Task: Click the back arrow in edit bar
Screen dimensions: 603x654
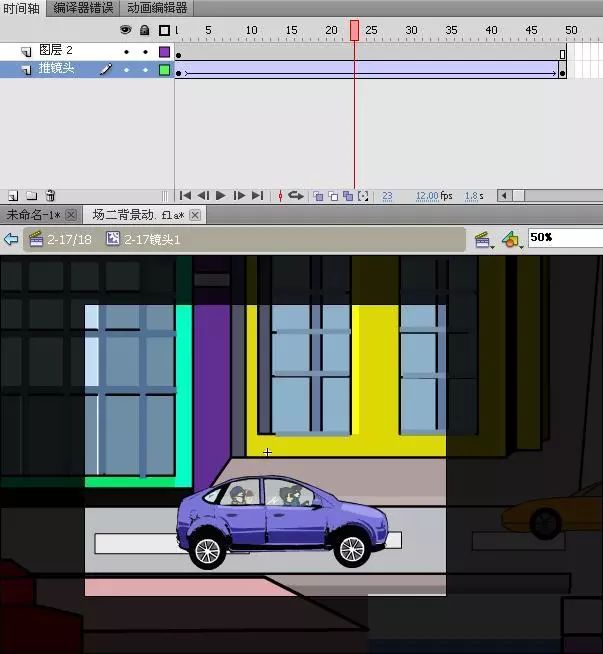Action: [x=11, y=239]
